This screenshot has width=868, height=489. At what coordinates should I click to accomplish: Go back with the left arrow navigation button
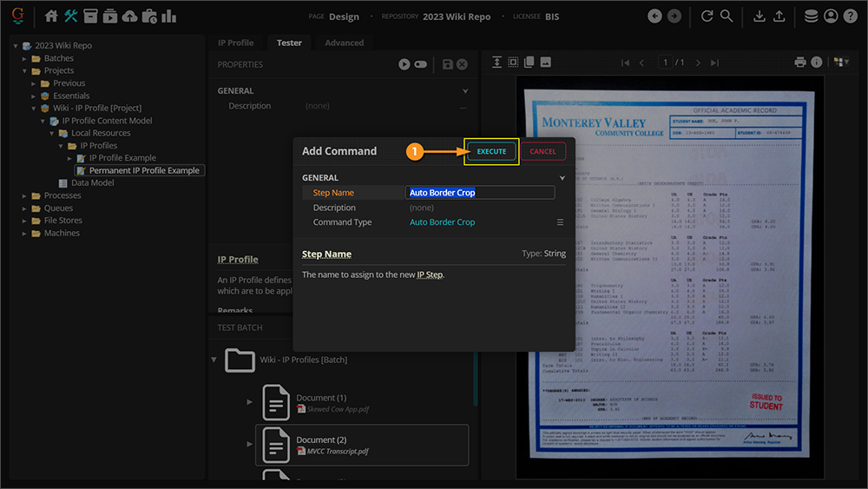tap(654, 16)
